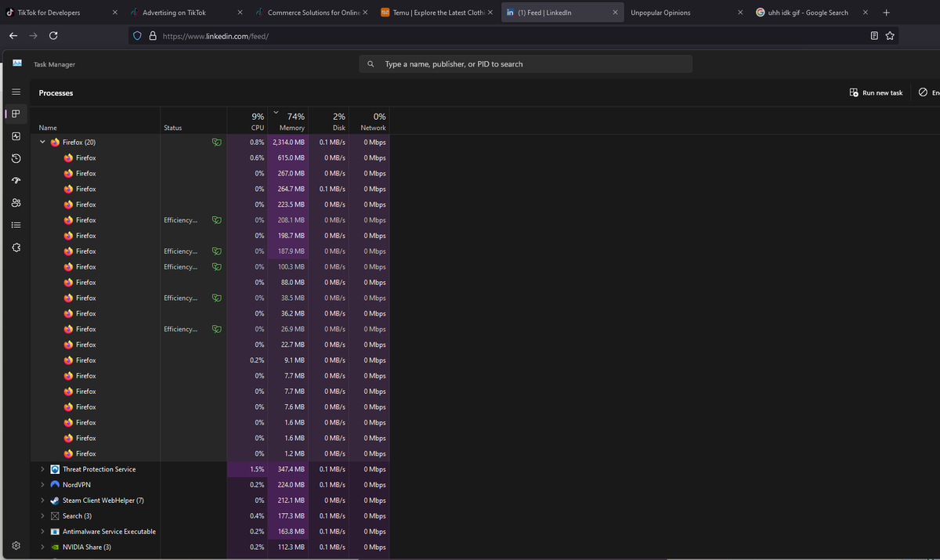
Task: Expand the NordVPN process group
Action: [x=42, y=484]
